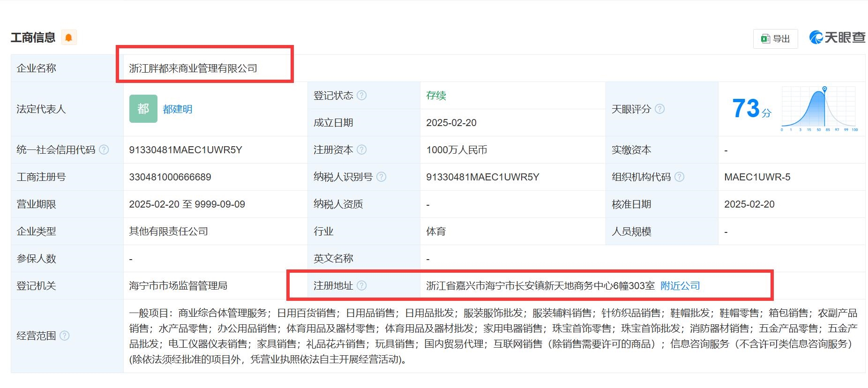
Task: Open the help icon next to 组织机构代码
Action: (x=679, y=177)
